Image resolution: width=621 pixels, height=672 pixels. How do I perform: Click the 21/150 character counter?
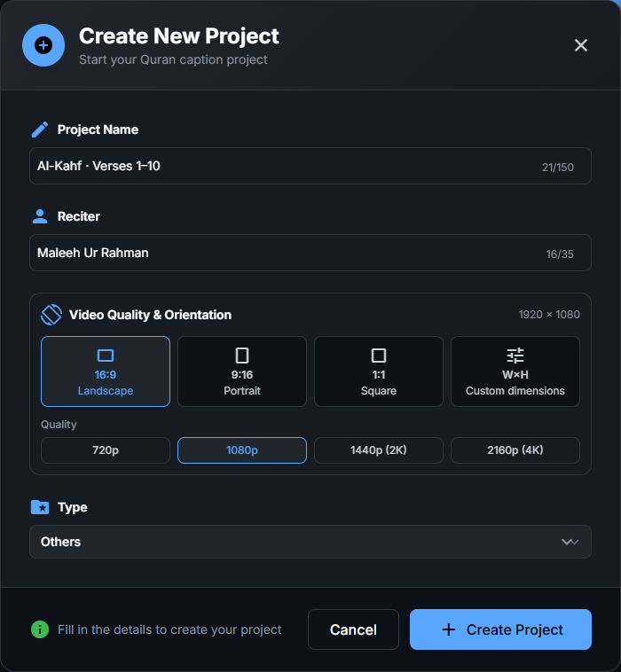pos(557,168)
